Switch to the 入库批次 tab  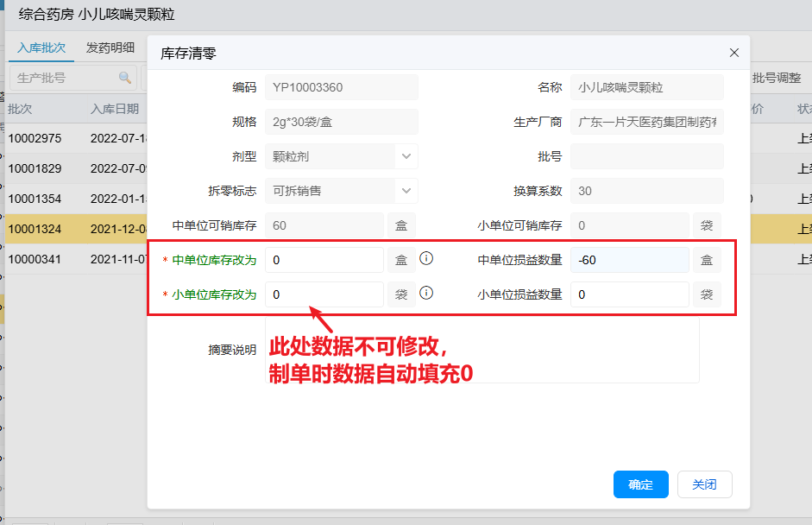tap(41, 47)
